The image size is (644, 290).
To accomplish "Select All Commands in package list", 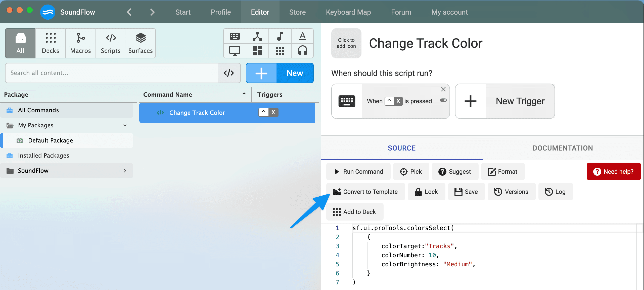I will [x=67, y=110].
